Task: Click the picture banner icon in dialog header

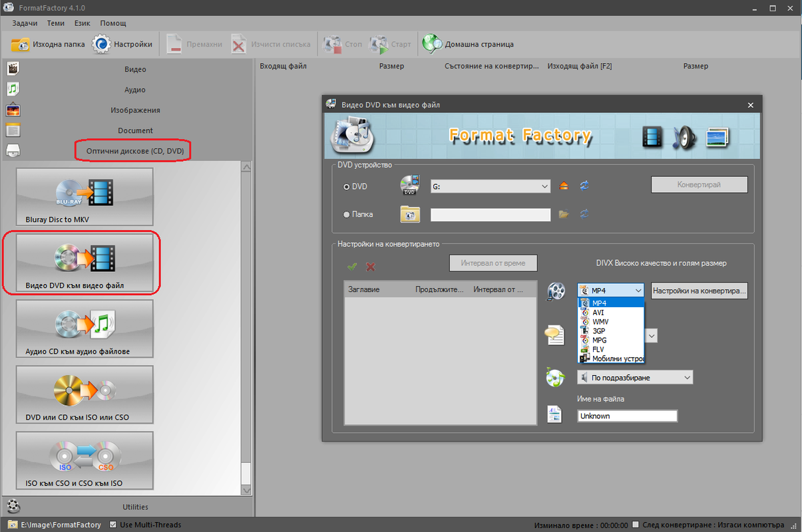Action: click(x=717, y=137)
